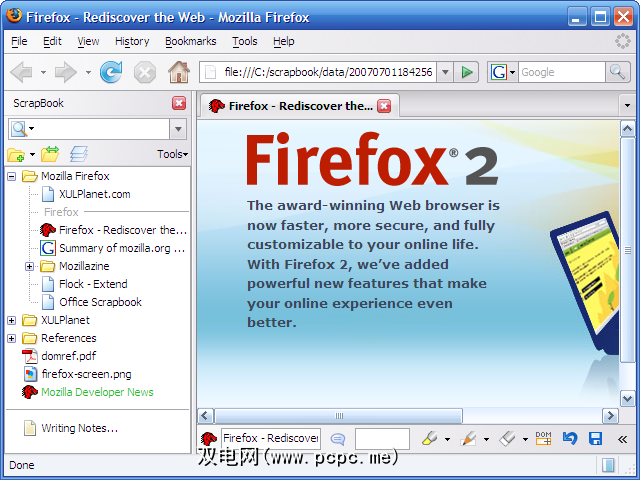640x480 pixels.
Task: Open the File menu
Action: 19,42
